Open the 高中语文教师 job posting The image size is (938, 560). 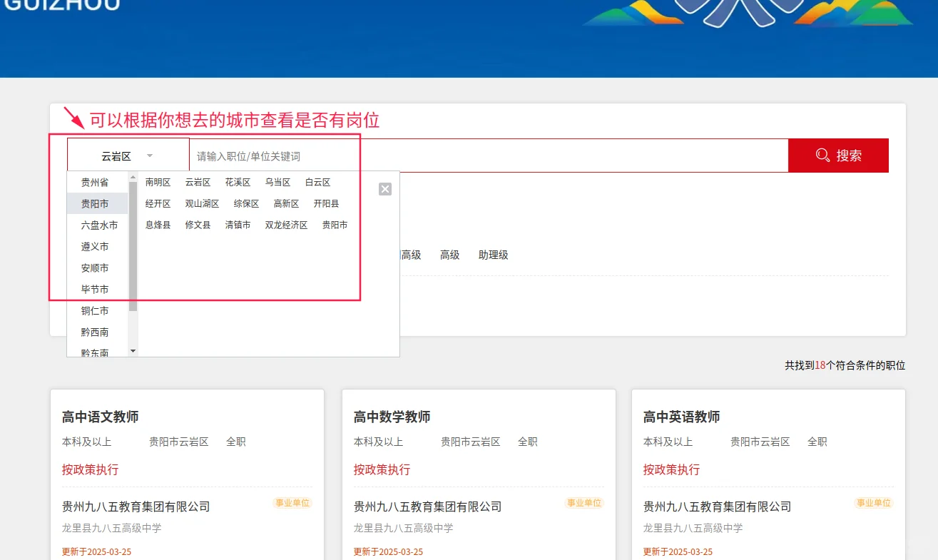pos(99,417)
